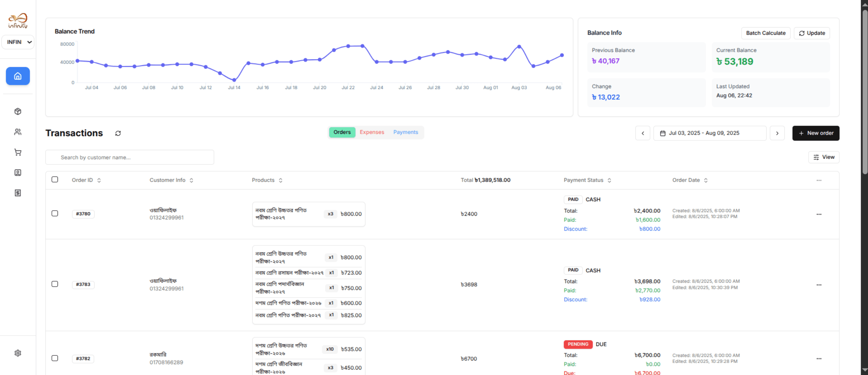Refresh transactions with the reload icon
This screenshot has height=375, width=868.
pyautogui.click(x=118, y=133)
